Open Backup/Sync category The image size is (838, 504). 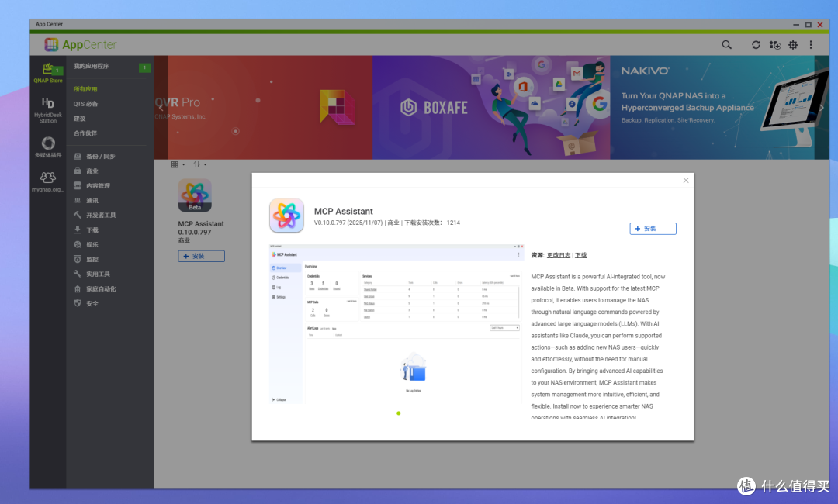click(x=95, y=157)
